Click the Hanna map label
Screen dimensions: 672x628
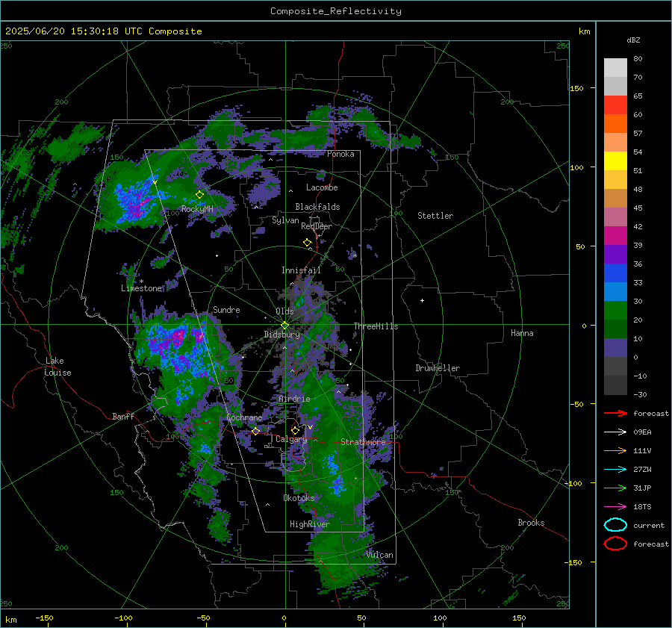522,333
